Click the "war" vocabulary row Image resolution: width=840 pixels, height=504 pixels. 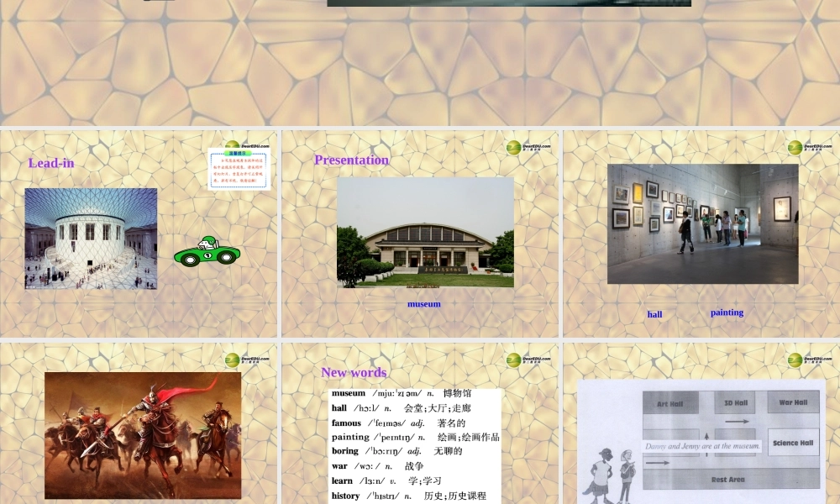click(x=378, y=466)
